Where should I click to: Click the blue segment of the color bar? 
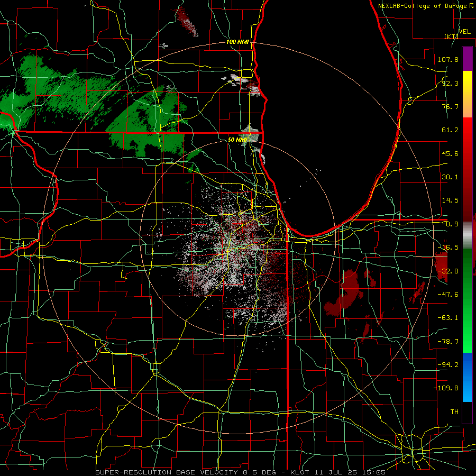coord(467,377)
